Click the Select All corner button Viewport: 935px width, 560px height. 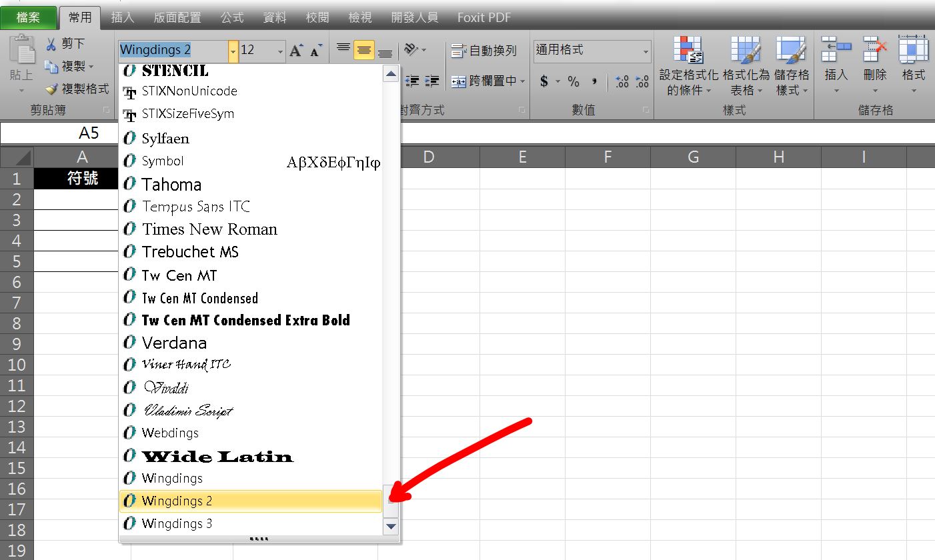point(17,157)
